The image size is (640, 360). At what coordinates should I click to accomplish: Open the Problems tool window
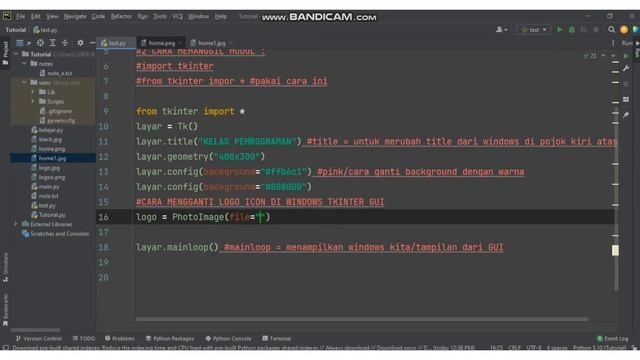point(120,338)
